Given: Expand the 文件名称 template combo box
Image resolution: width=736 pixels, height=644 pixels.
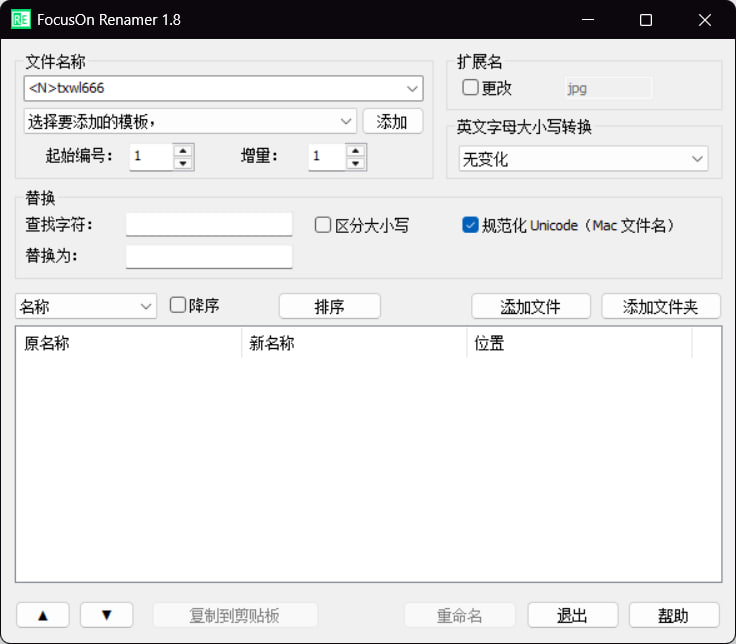Looking at the screenshot, I should [x=412, y=89].
